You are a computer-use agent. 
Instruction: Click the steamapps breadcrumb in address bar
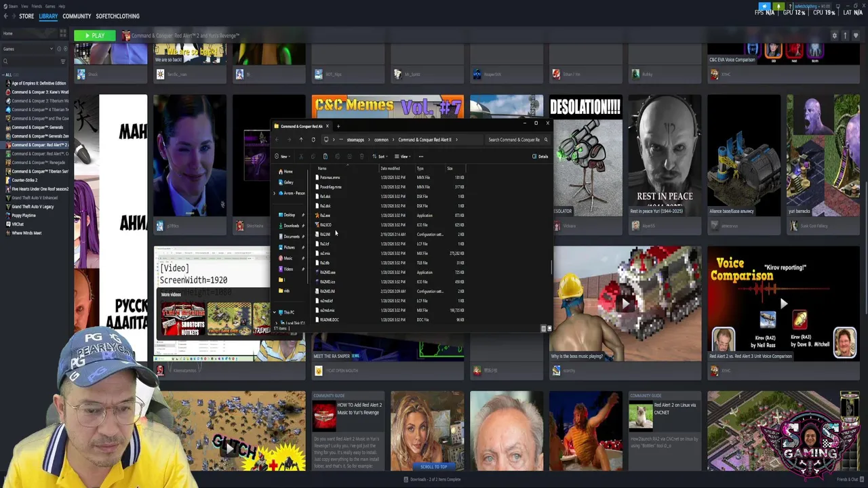pyautogui.click(x=355, y=140)
